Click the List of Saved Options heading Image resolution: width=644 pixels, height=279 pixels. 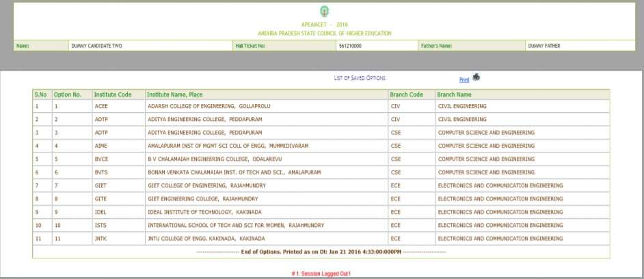(360, 79)
